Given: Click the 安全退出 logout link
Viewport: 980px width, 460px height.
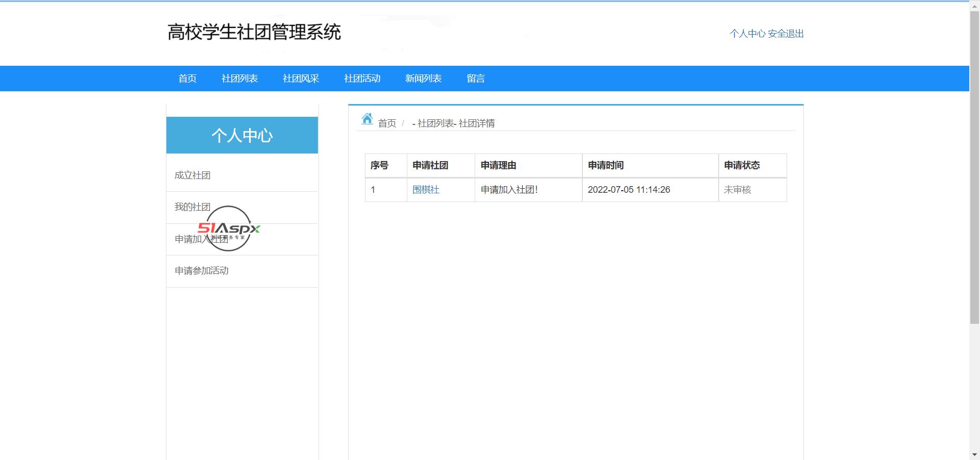Looking at the screenshot, I should coord(786,34).
